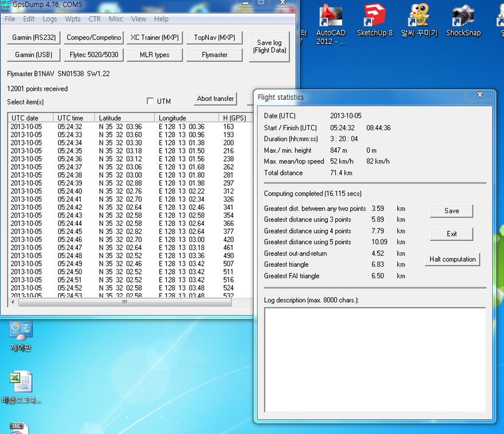Viewport: 504px width, 434px height.
Task: Close the Flight statistics dialog
Action: click(x=480, y=95)
